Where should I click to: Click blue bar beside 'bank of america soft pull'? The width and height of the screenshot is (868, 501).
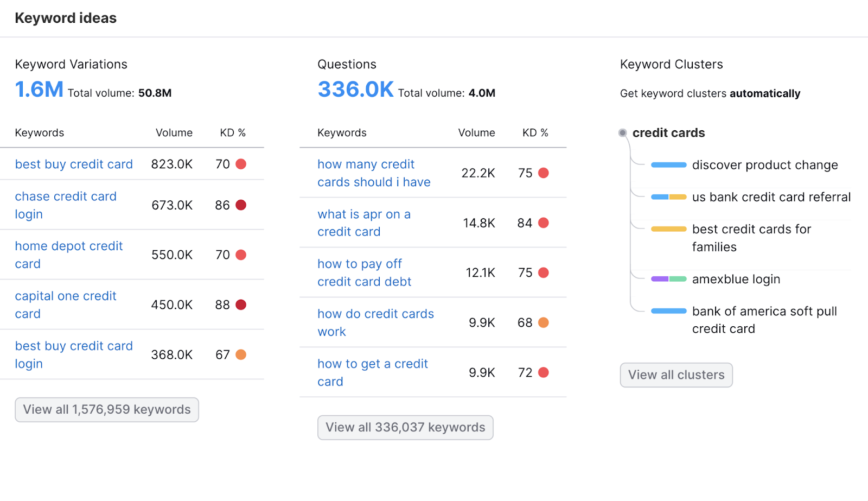coord(668,311)
